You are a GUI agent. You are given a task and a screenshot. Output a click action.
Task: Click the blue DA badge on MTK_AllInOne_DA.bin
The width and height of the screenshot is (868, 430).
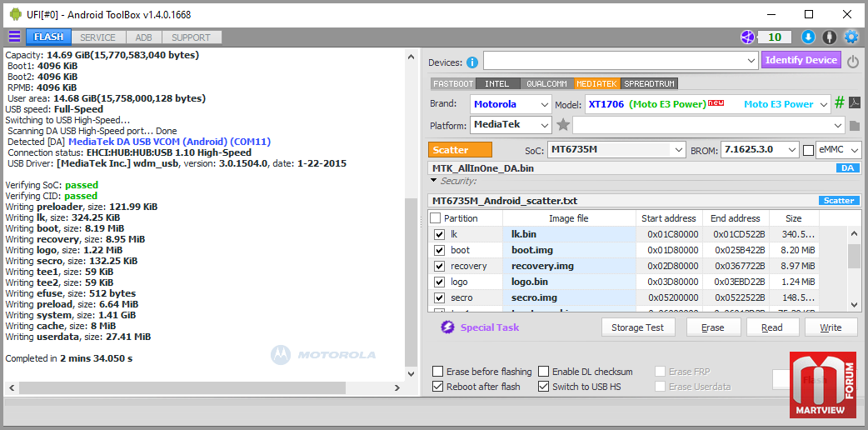pos(847,167)
